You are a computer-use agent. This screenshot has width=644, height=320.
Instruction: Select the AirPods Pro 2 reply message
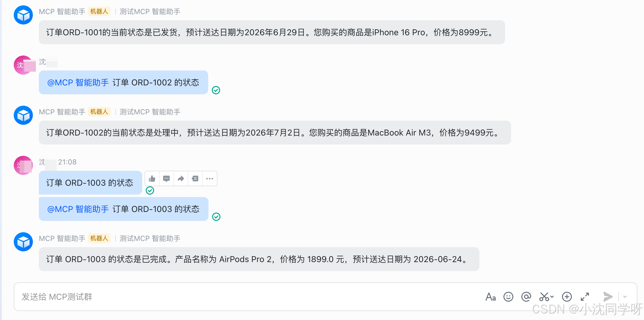[259, 259]
